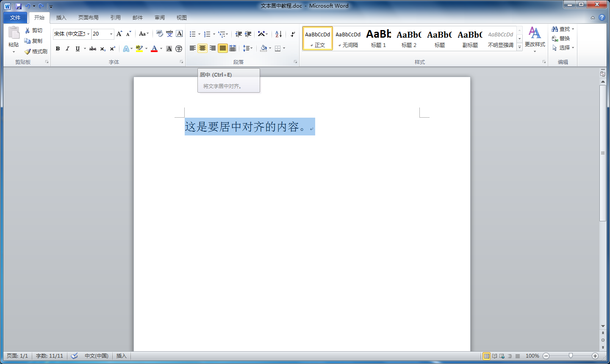Switch to the Page Layout (页面布局) tab

coord(89,17)
